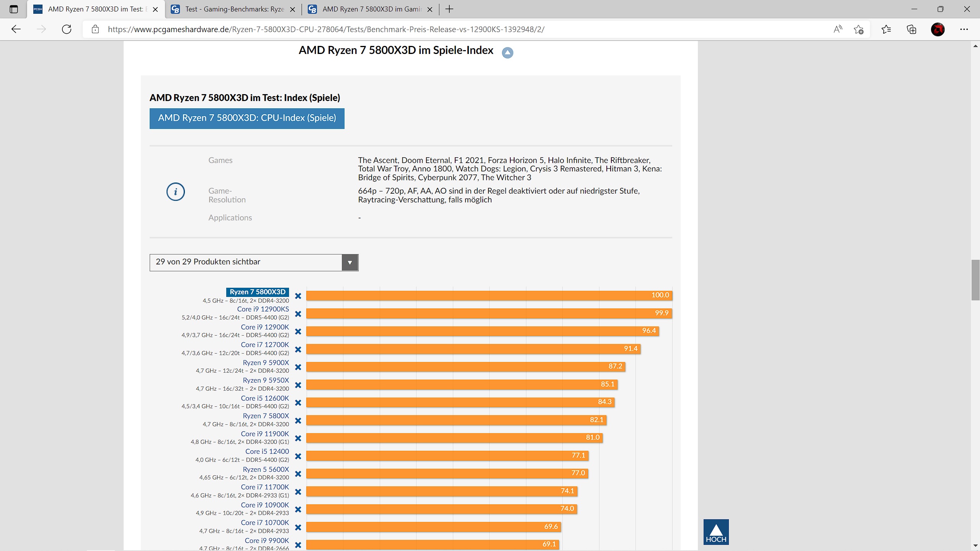980x551 pixels.
Task: Collapse the Spiele-Index section arrow
Action: coord(508,52)
